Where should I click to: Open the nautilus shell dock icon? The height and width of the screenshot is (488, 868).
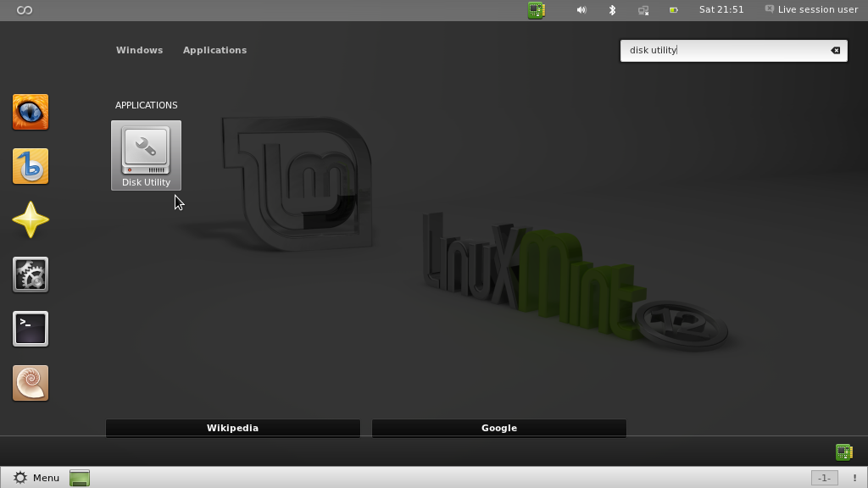coord(31,383)
